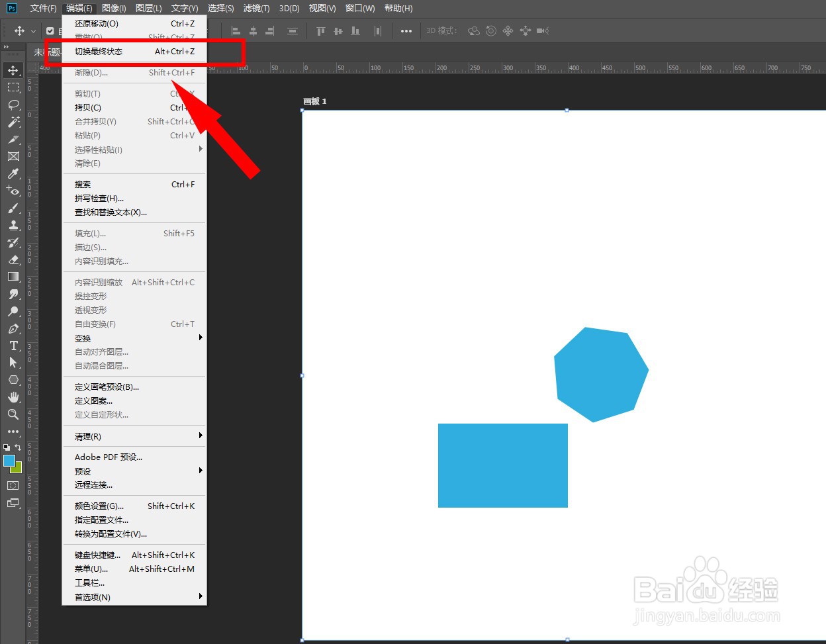This screenshot has width=826, height=644.
Task: Select the Dodge tool
Action: coord(13,311)
